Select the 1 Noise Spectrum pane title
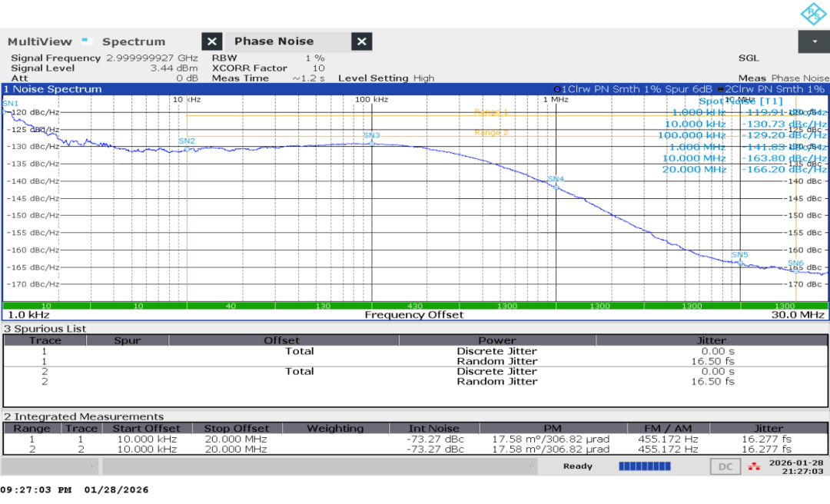Viewport: 830px width, 504px height. click(x=52, y=89)
